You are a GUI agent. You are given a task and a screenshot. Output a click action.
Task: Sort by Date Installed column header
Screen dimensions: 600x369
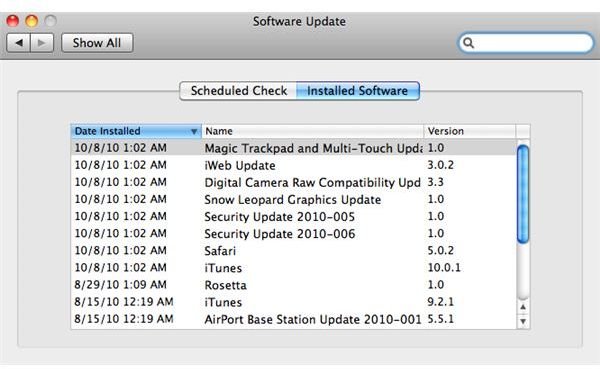click(136, 131)
